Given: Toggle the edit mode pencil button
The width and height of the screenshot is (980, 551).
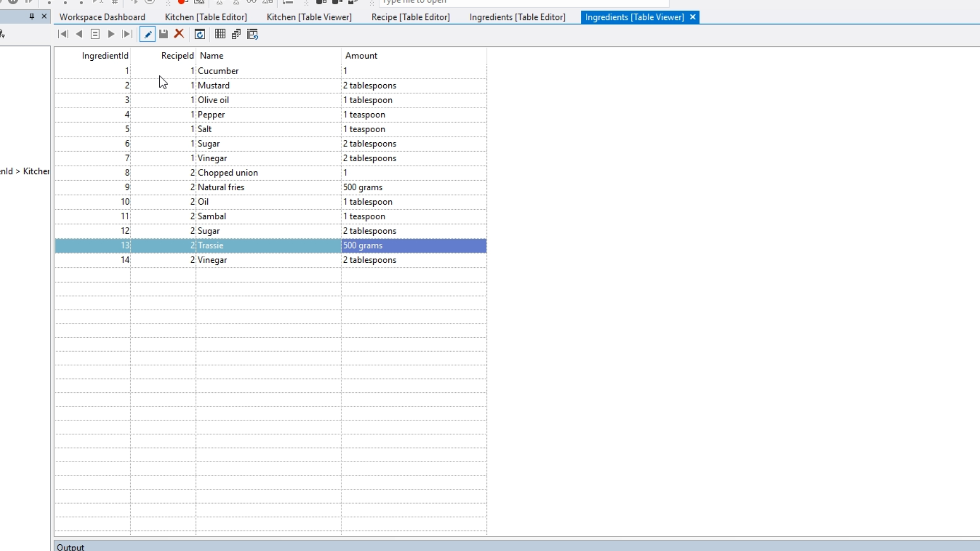Looking at the screenshot, I should [148, 34].
